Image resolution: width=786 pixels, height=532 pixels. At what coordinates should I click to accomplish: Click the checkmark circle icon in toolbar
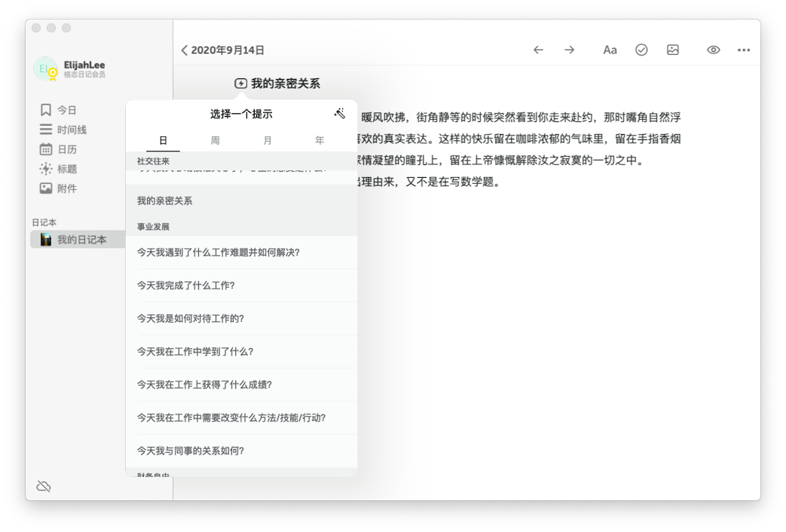click(641, 50)
